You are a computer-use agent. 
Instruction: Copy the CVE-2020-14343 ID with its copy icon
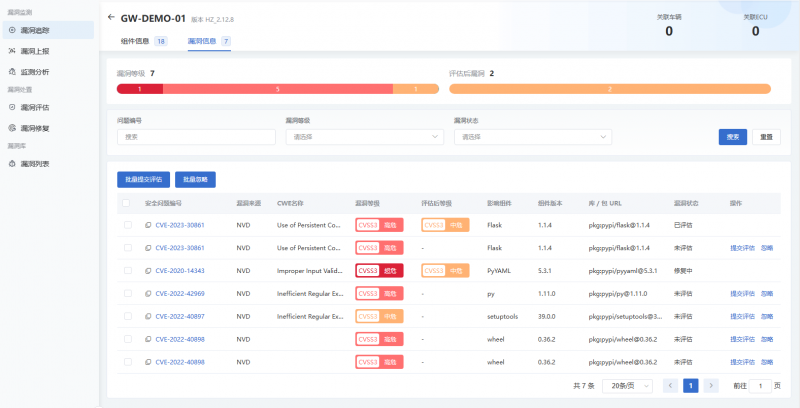(x=149, y=270)
